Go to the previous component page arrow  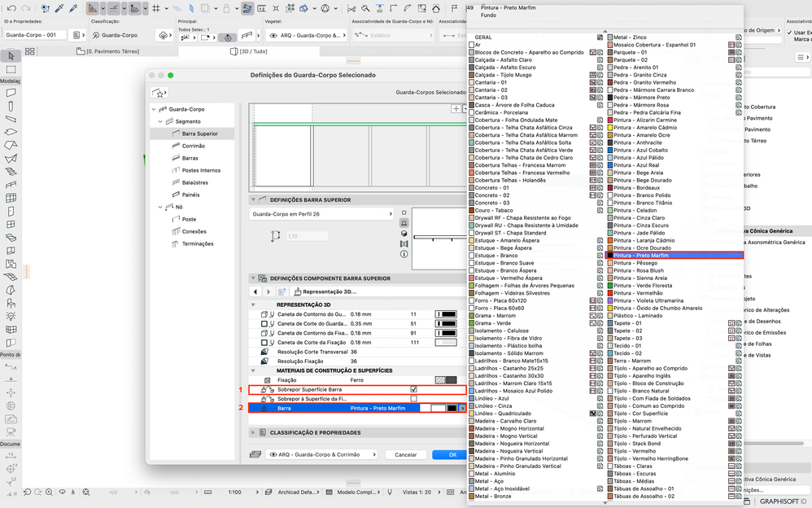[x=255, y=291]
